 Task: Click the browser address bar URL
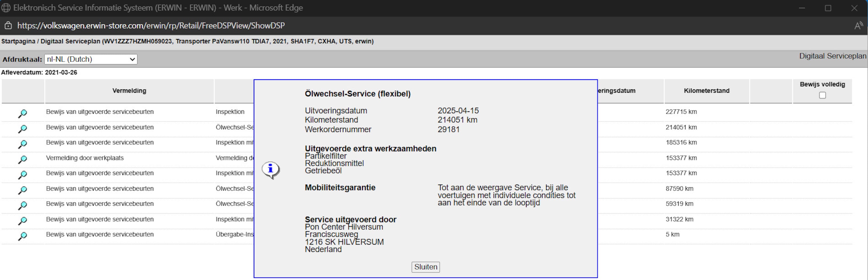pos(151,26)
